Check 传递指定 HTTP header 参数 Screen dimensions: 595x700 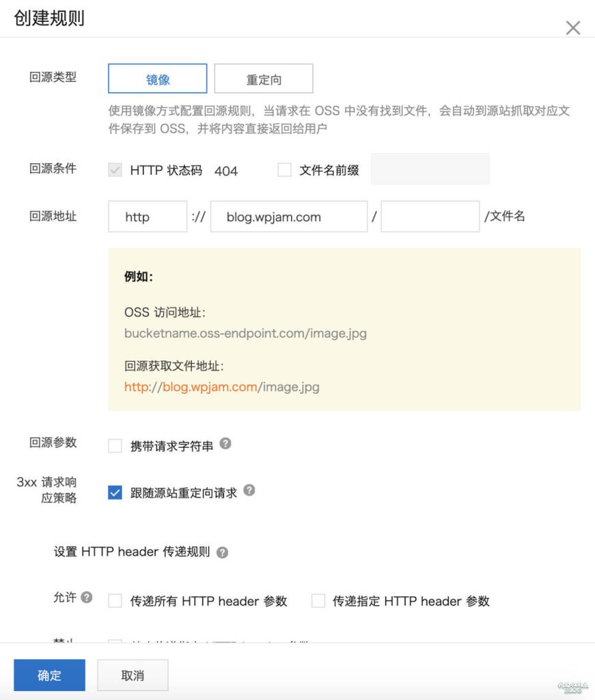point(318,601)
